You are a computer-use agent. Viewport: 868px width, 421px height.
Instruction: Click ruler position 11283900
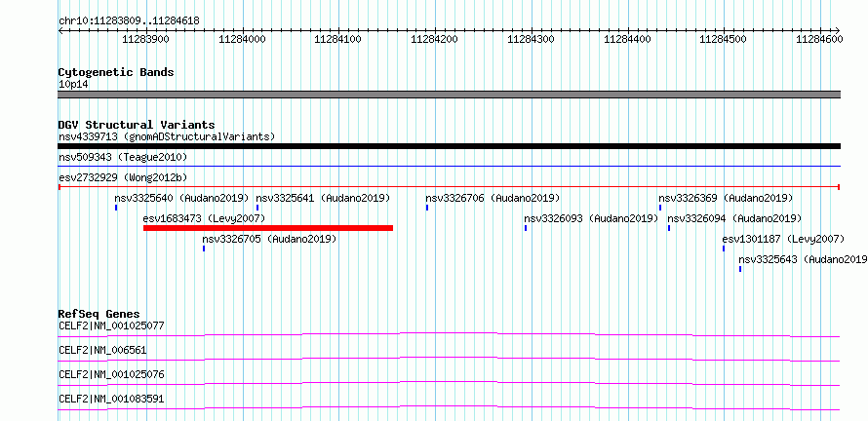pos(146,39)
